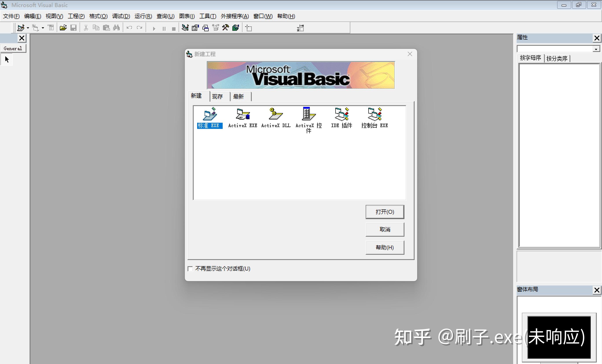
Task: Select the 标准 EXE project type
Action: 210,118
